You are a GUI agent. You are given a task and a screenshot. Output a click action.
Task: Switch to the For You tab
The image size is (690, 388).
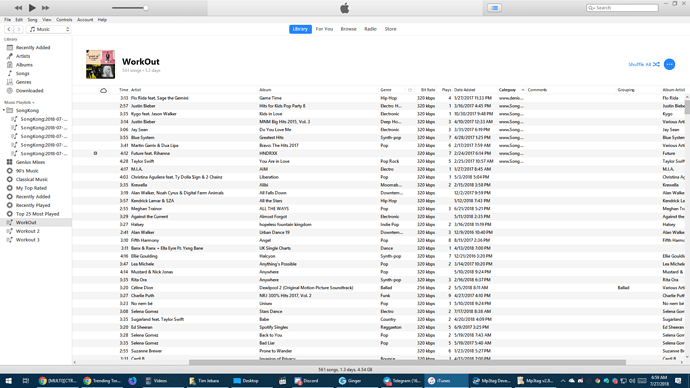pyautogui.click(x=324, y=29)
